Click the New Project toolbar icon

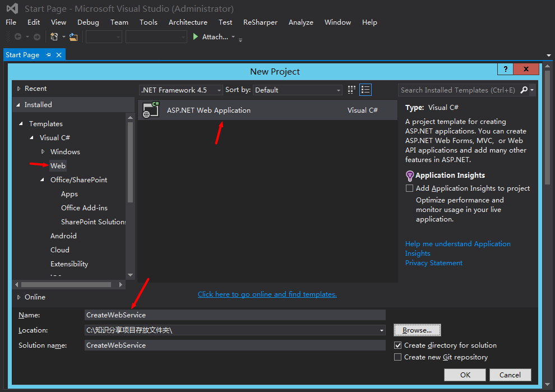(54, 36)
